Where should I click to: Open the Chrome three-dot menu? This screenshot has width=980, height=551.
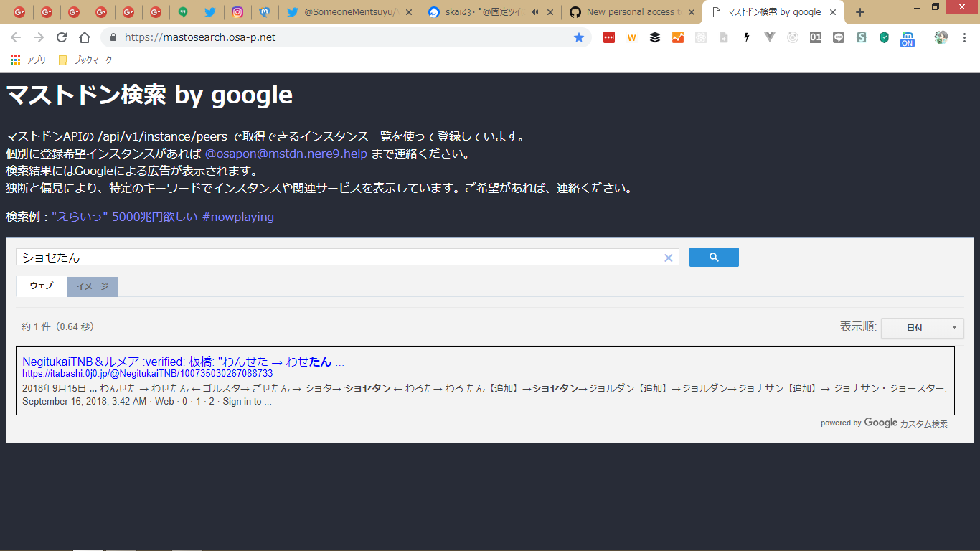coord(965,37)
